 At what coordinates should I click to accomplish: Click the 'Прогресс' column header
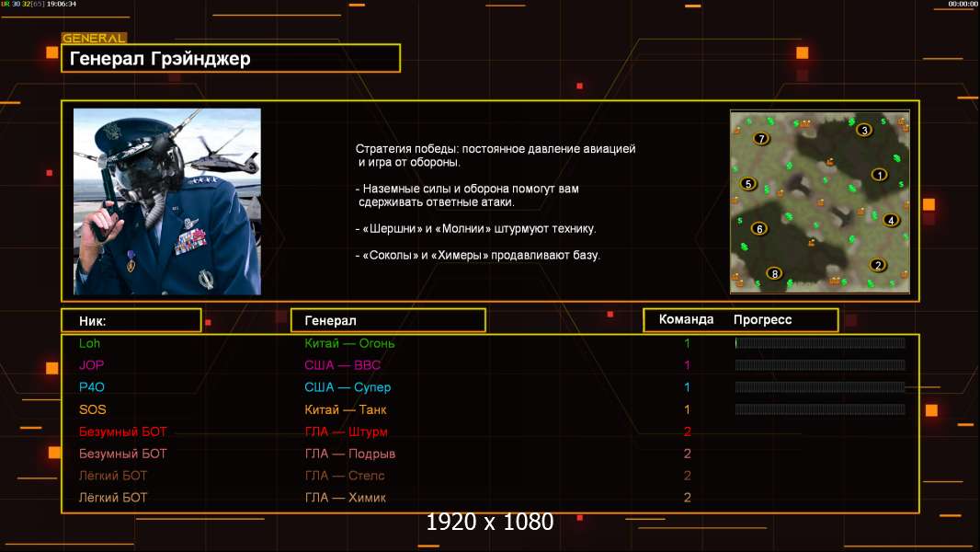762,319
